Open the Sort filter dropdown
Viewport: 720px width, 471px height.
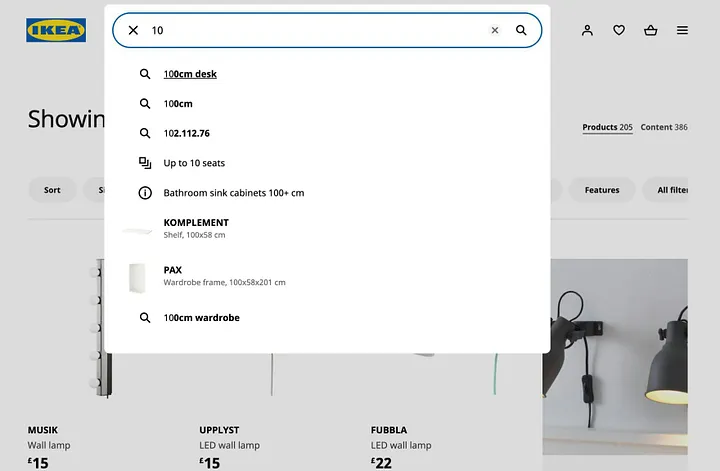52,190
